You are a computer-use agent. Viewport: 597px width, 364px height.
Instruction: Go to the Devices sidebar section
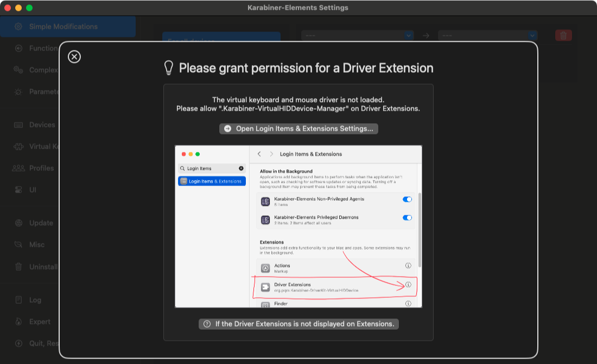34,125
